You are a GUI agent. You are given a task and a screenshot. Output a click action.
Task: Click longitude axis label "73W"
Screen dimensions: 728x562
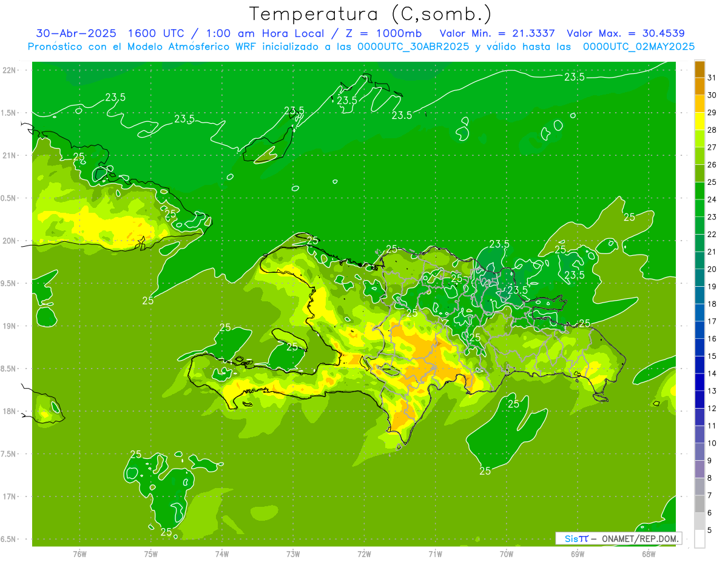coord(293,554)
